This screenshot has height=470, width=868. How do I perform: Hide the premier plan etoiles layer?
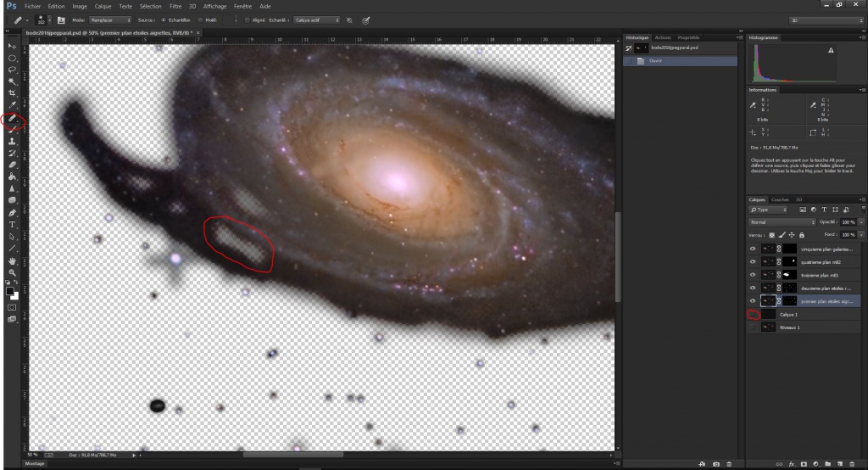753,301
